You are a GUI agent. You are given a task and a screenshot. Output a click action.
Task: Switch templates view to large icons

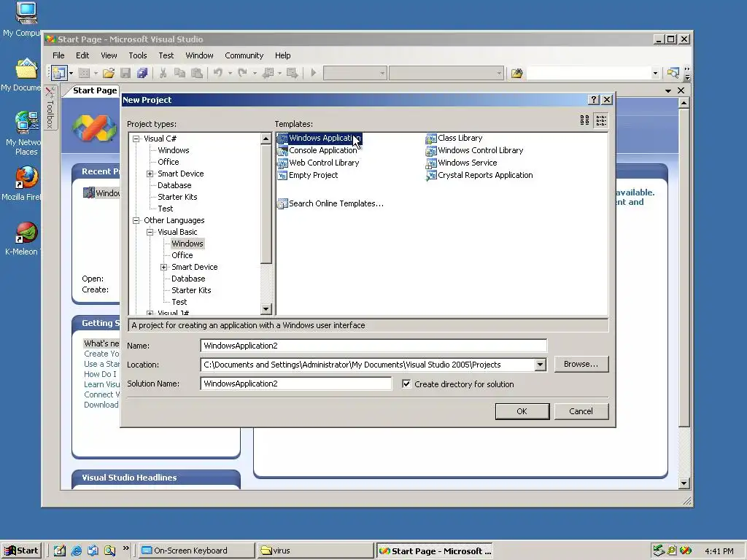pyautogui.click(x=584, y=120)
